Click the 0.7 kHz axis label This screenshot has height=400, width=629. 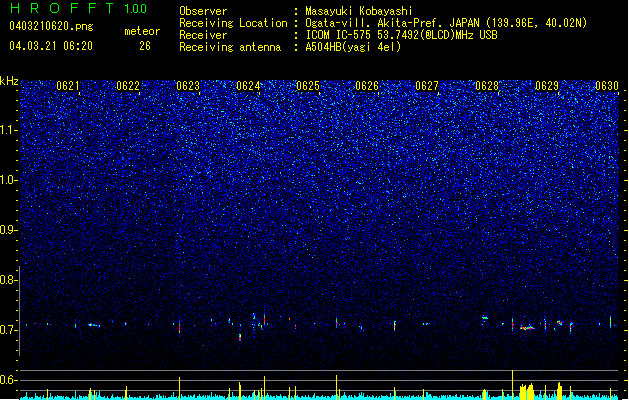(x=9, y=330)
